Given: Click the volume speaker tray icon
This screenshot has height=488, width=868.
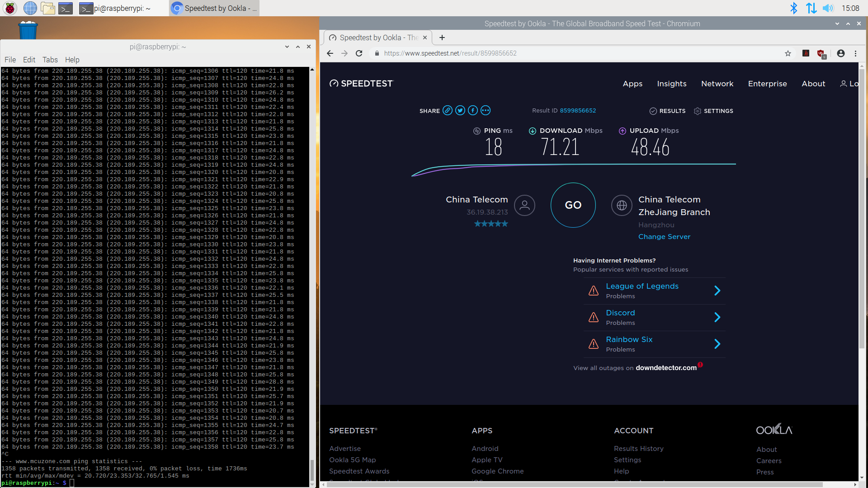Looking at the screenshot, I should point(828,8).
